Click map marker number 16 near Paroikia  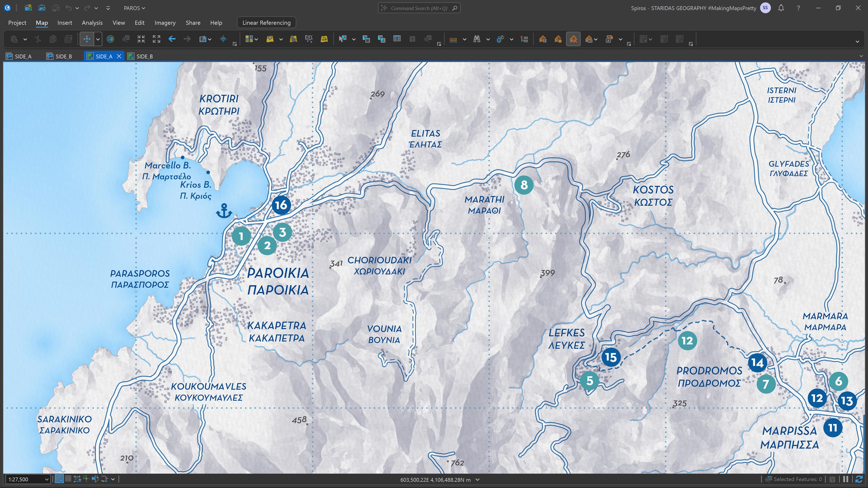[281, 205]
